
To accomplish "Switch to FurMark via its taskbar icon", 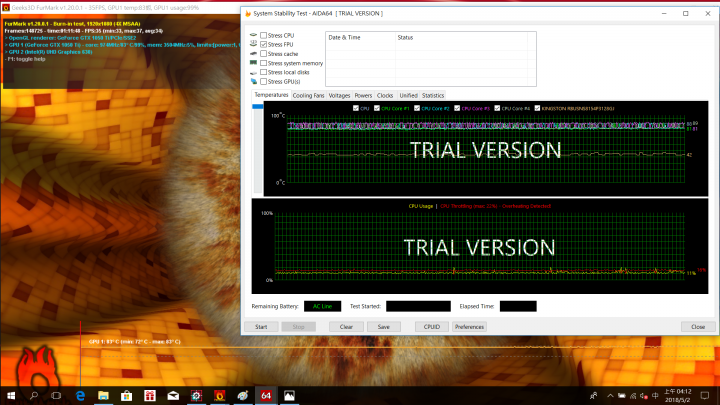I will [219, 395].
